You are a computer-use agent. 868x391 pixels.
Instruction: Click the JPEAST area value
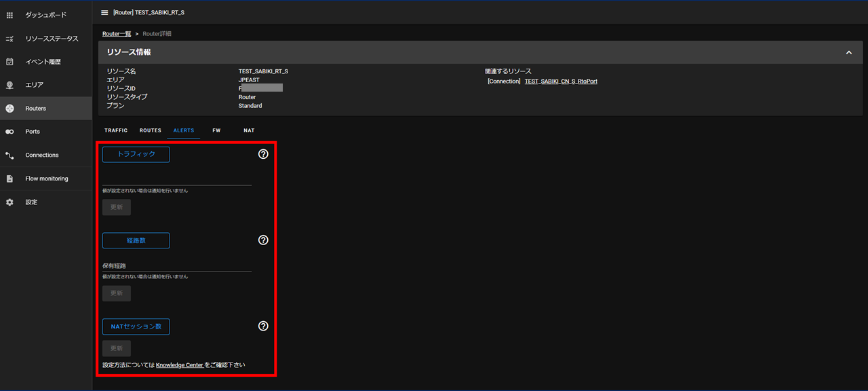click(x=249, y=80)
